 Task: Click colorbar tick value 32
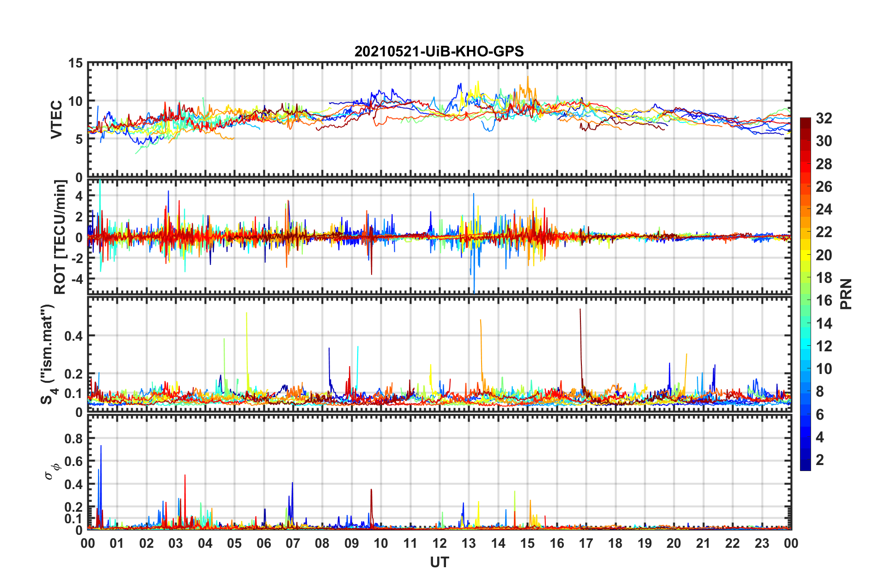(824, 118)
